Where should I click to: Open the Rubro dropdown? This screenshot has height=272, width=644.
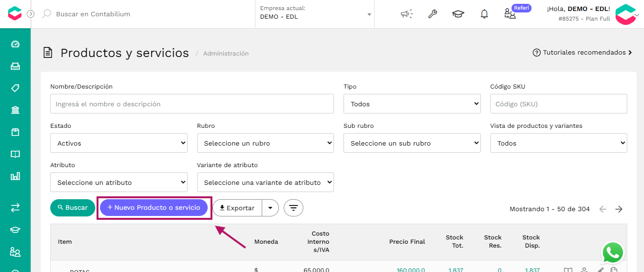pyautogui.click(x=265, y=143)
